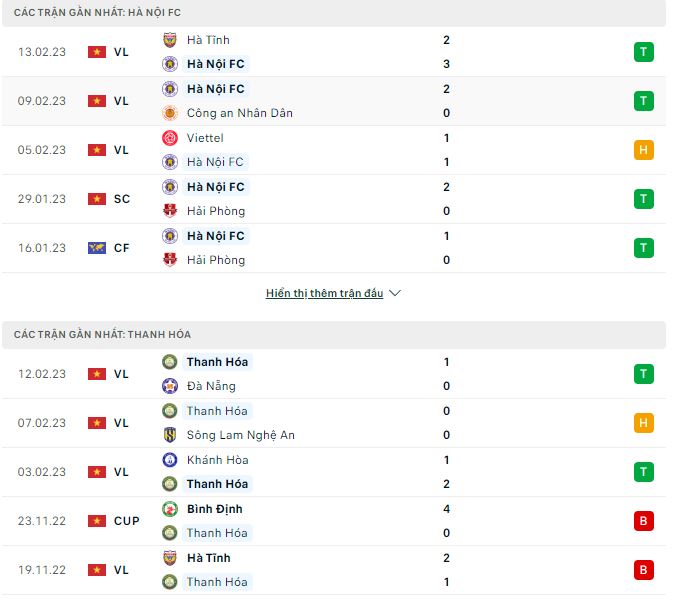Open the Thanh Hóa team link on 12.02.23
675x599 pixels.
click(x=217, y=362)
